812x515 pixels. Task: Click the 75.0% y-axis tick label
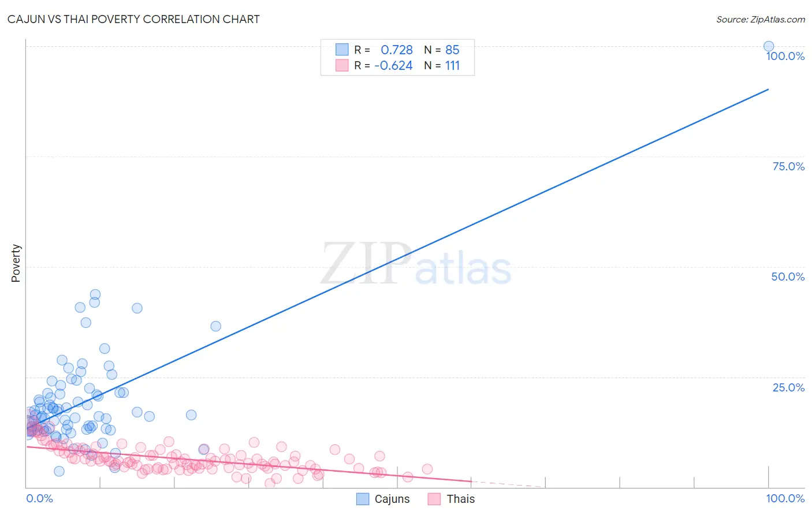[788, 166]
